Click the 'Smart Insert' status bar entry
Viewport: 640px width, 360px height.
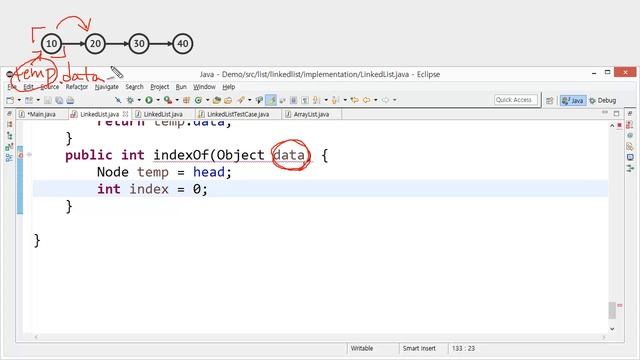click(x=419, y=348)
